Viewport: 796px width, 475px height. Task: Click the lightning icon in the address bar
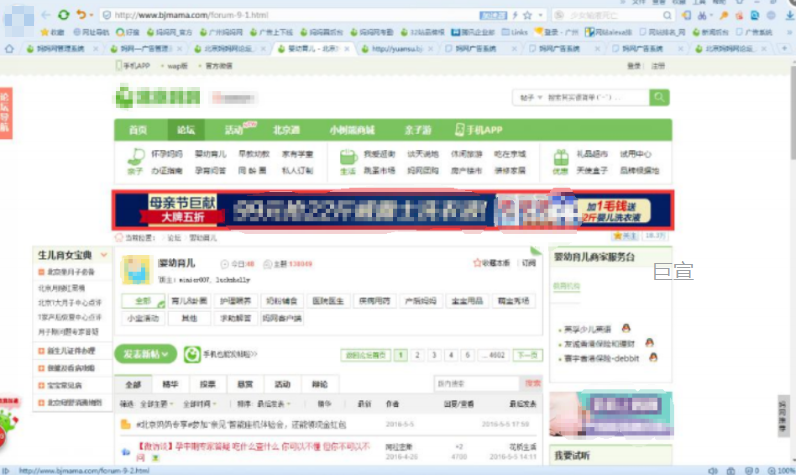515,15
